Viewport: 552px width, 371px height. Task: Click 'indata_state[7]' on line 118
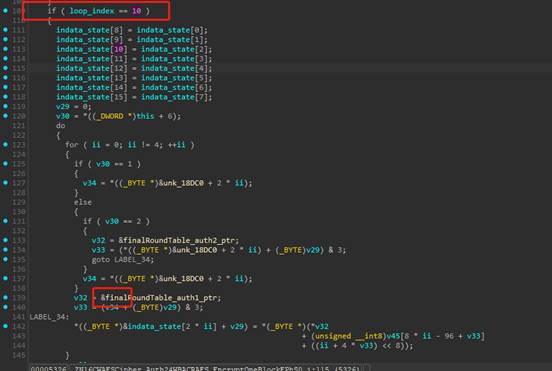point(174,97)
